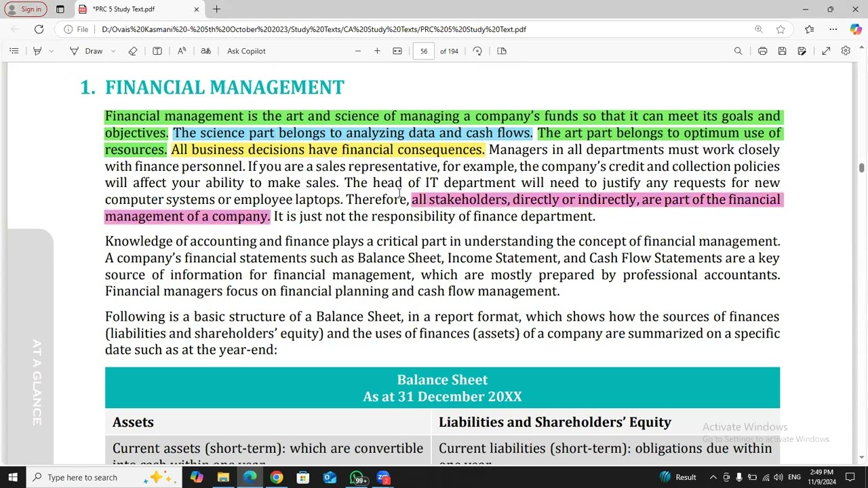Open a new browser tab
Screen dimensions: 868x488
point(216,9)
